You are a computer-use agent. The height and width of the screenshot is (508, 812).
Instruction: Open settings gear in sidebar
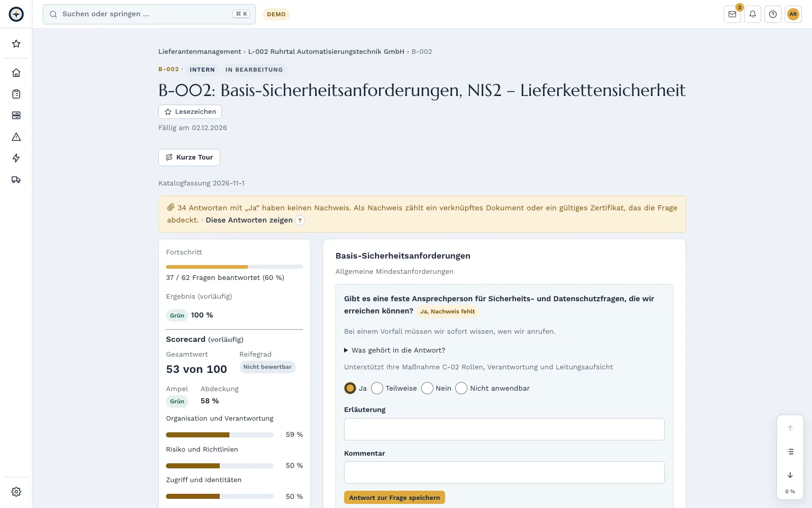(x=16, y=492)
